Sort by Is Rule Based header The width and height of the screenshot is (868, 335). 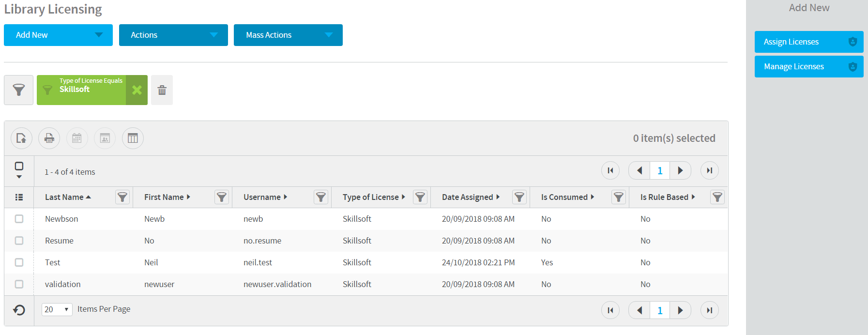click(x=668, y=197)
